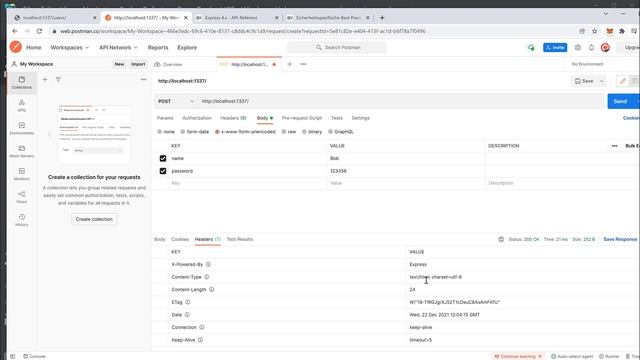Expand the Workspaces menu
640x360 pixels.
(69, 47)
